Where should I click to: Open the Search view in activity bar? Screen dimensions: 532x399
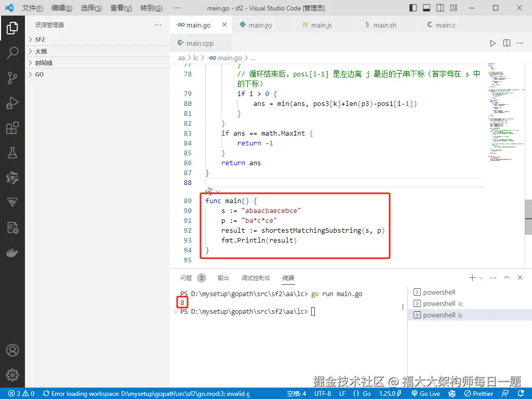12,53
